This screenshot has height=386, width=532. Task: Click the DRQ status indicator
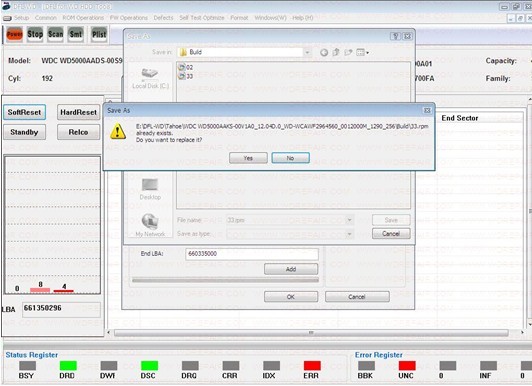(190, 365)
